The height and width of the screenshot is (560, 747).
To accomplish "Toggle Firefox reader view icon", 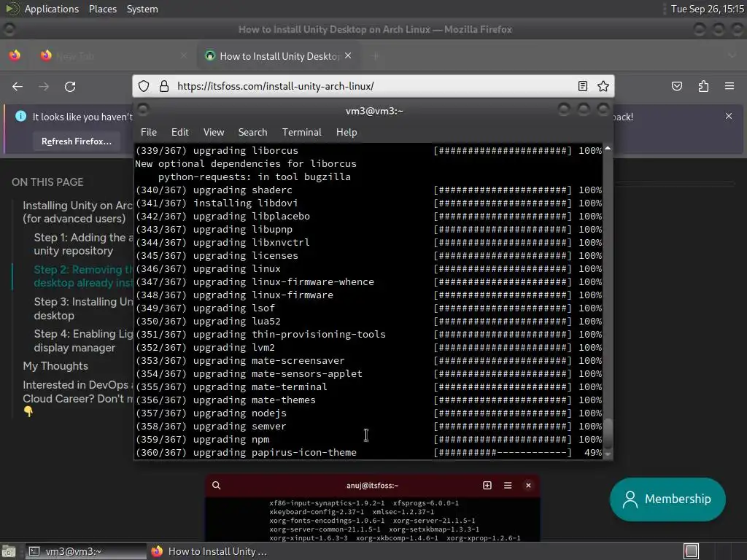I will (x=582, y=86).
